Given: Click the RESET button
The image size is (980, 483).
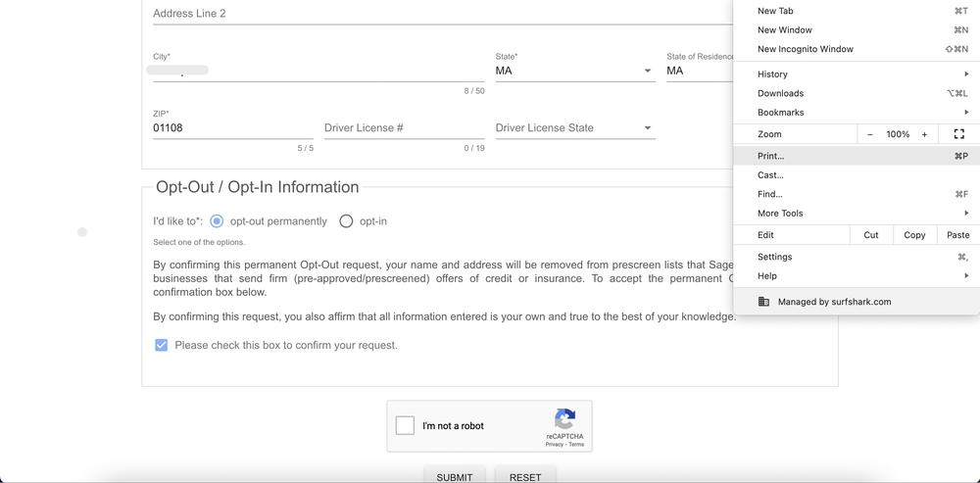Looking at the screenshot, I should 525,474.
